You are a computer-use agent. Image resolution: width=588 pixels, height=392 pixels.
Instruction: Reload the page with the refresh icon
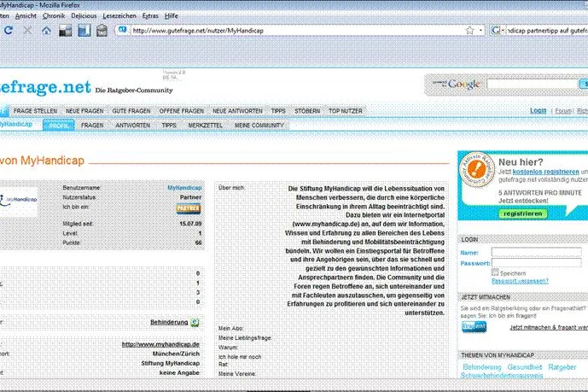[9, 31]
